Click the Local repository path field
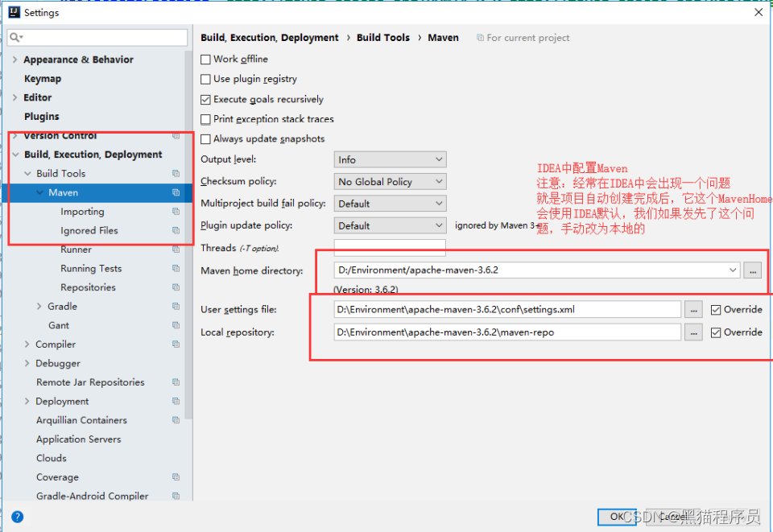This screenshot has width=773, height=532. point(507,333)
